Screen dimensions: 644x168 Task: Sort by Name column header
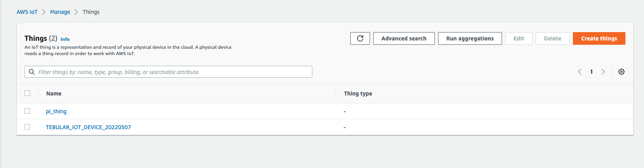coord(54,94)
